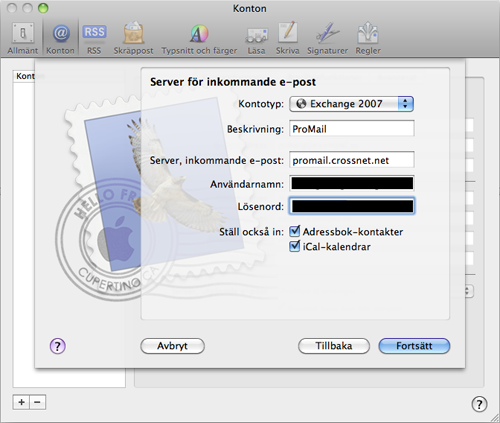Remove account with minus button
The image size is (500, 423).
tap(38, 402)
